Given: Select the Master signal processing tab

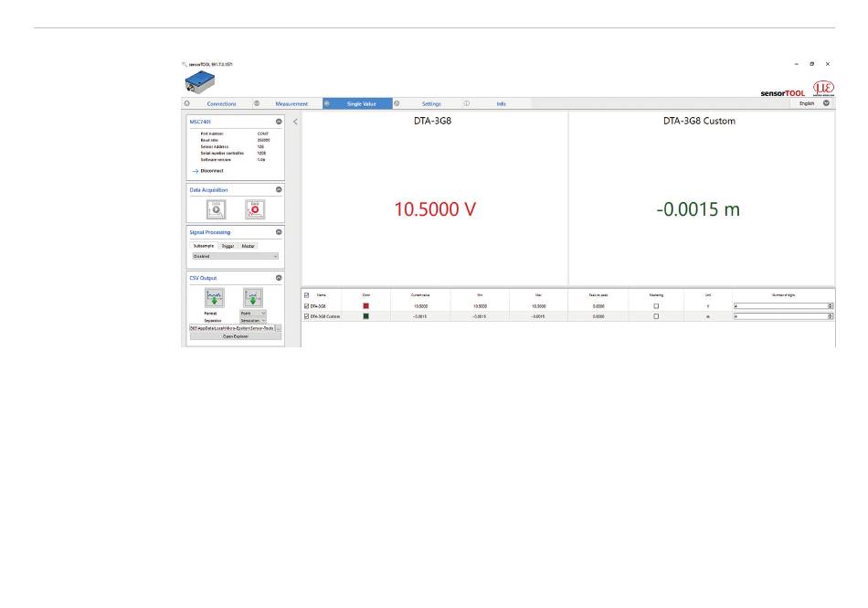Looking at the screenshot, I should point(248,246).
